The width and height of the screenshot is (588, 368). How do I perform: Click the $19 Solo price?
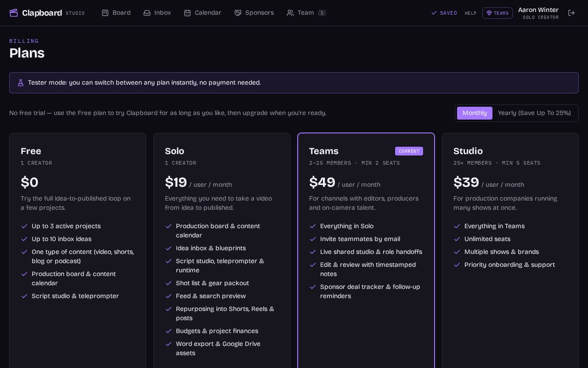click(176, 183)
